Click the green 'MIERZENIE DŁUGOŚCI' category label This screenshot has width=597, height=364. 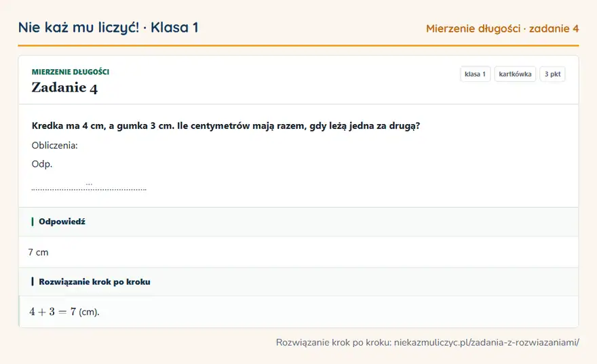71,72
